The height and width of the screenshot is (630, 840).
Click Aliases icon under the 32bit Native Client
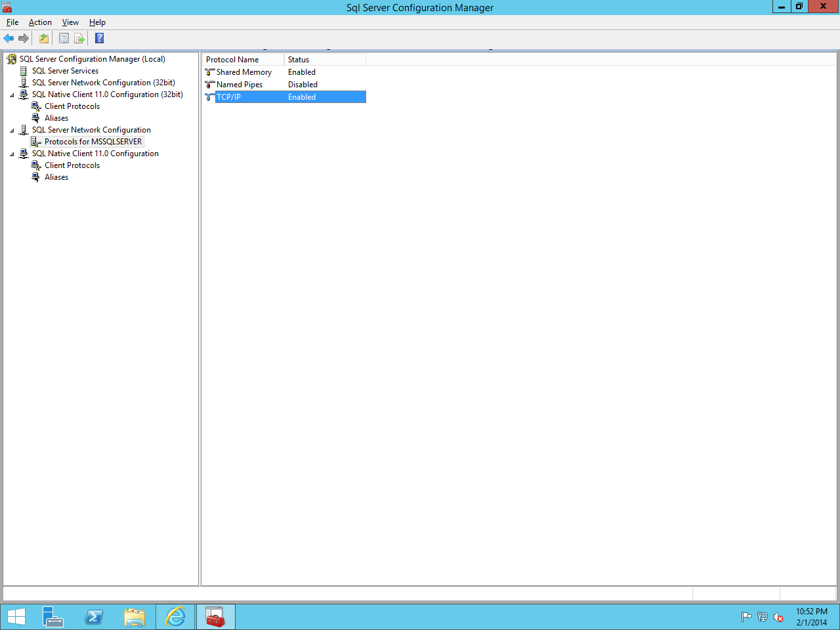click(36, 118)
